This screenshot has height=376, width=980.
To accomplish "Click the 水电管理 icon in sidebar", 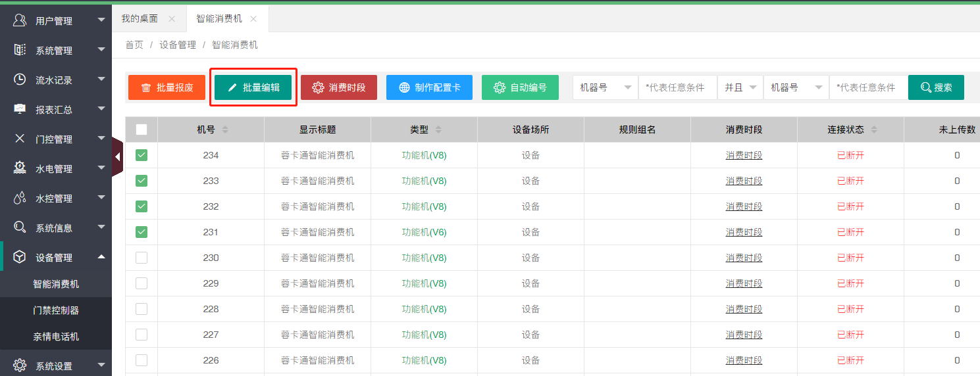I will [20, 168].
